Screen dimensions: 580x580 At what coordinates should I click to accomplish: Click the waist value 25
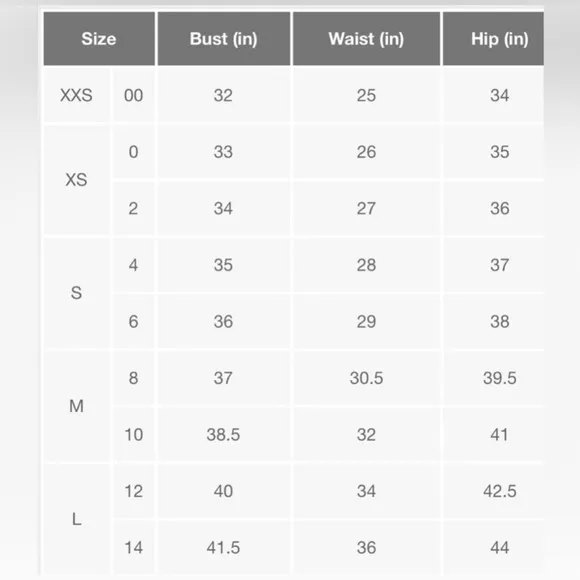click(367, 95)
